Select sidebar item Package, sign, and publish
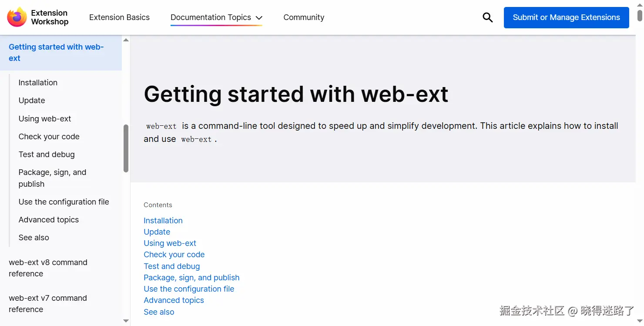Viewport: 644px width, 326px height. tap(53, 178)
